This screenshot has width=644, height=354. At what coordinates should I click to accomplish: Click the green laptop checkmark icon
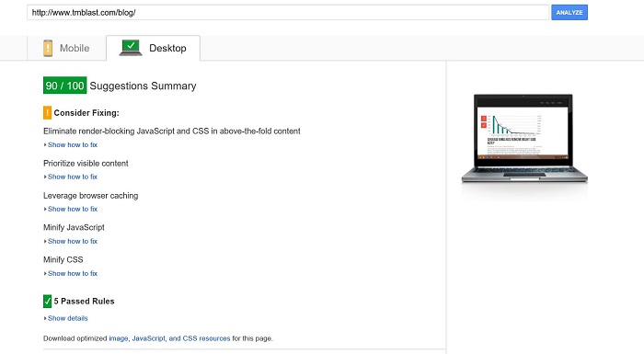pyautogui.click(x=131, y=48)
